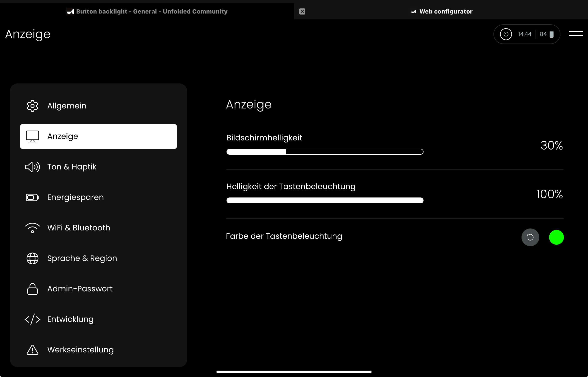Click the monitor icon in the Anzeige row
This screenshot has width=588, height=377.
[33, 136]
